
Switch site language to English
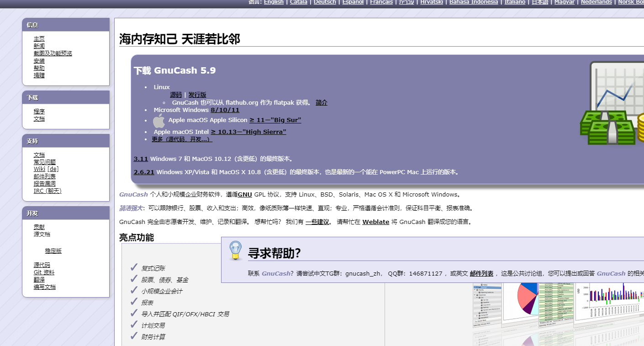click(x=274, y=2)
